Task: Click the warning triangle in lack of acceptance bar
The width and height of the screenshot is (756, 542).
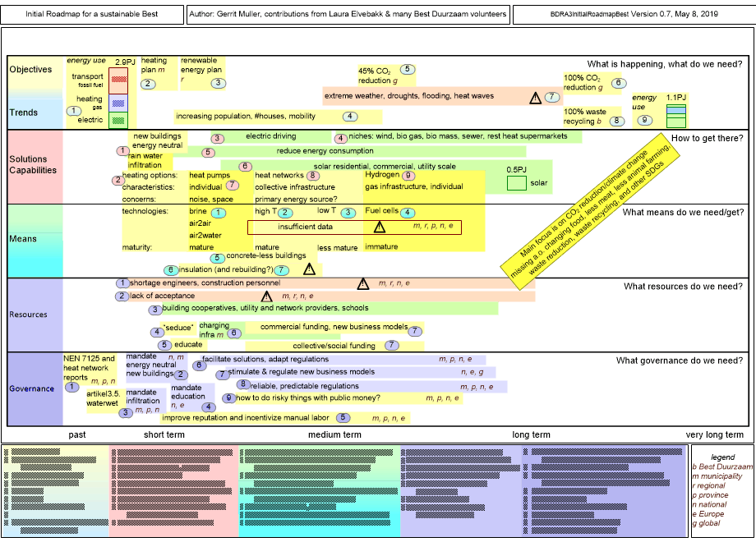Action: (x=266, y=296)
